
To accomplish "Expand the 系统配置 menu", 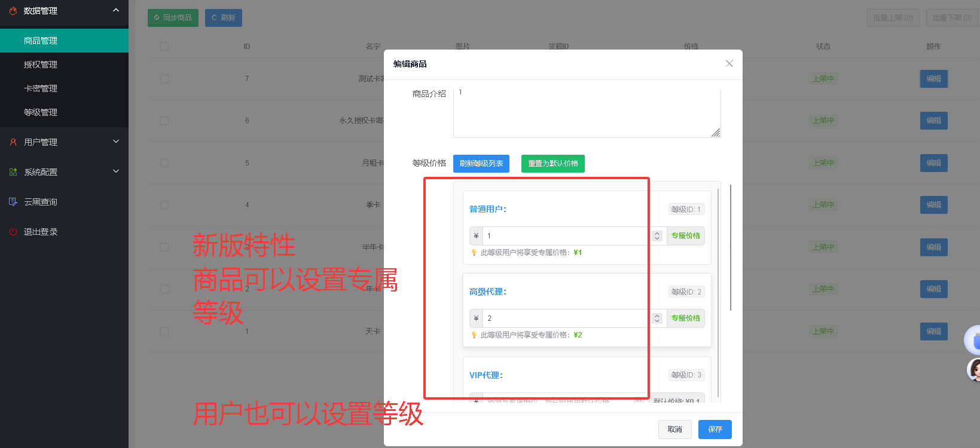I will (116, 171).
